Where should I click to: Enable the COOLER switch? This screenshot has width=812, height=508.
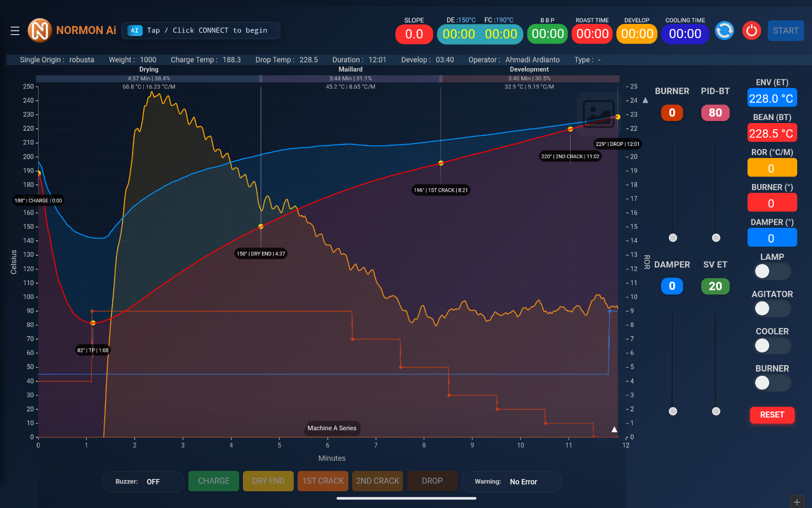pyautogui.click(x=771, y=346)
